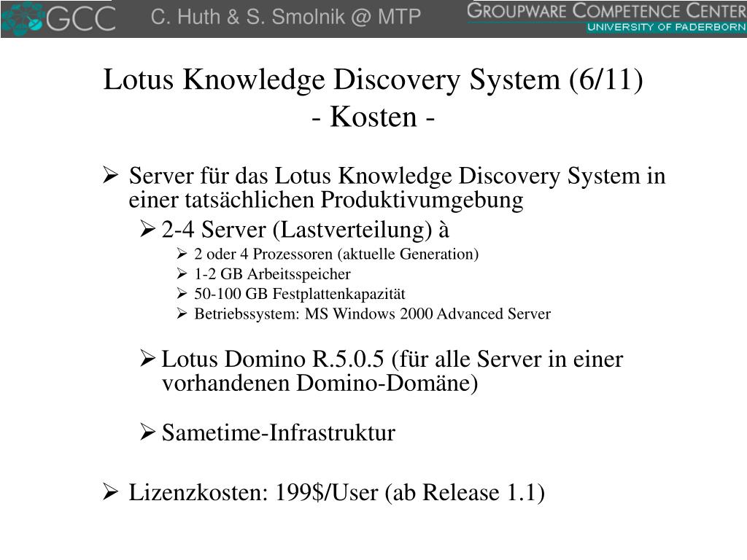Click the line '2-4 Server (Lastverteilung) à'
The image size is (747, 560).
(306, 230)
